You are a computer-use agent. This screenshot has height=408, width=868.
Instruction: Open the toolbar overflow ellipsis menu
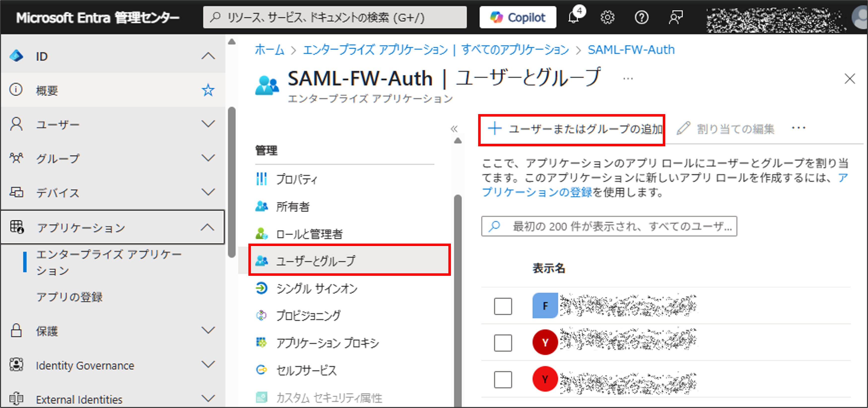799,128
